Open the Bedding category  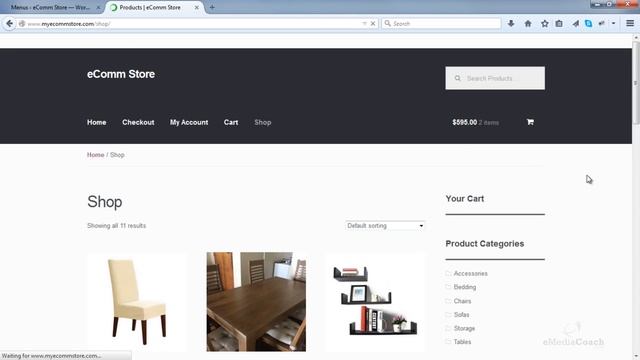pos(465,287)
